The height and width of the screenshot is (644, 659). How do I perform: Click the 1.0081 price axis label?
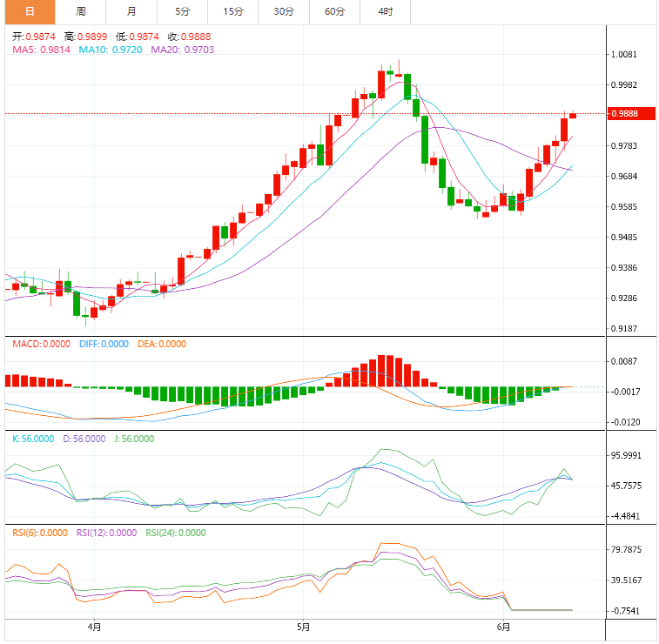point(624,54)
